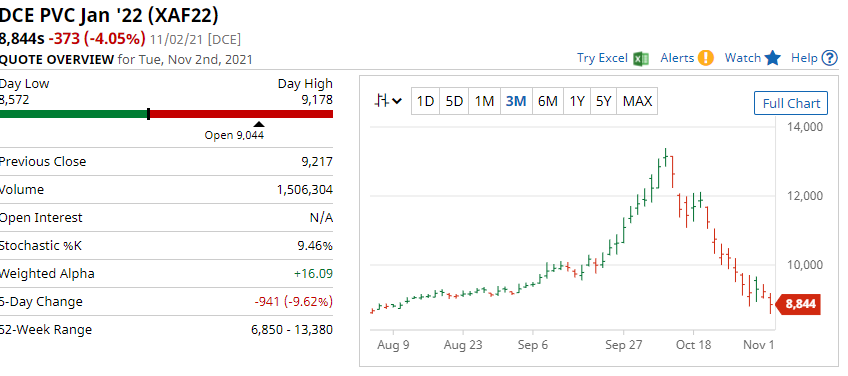The width and height of the screenshot is (848, 376).
Task: Click the Previous Close label
Action: coord(43,161)
